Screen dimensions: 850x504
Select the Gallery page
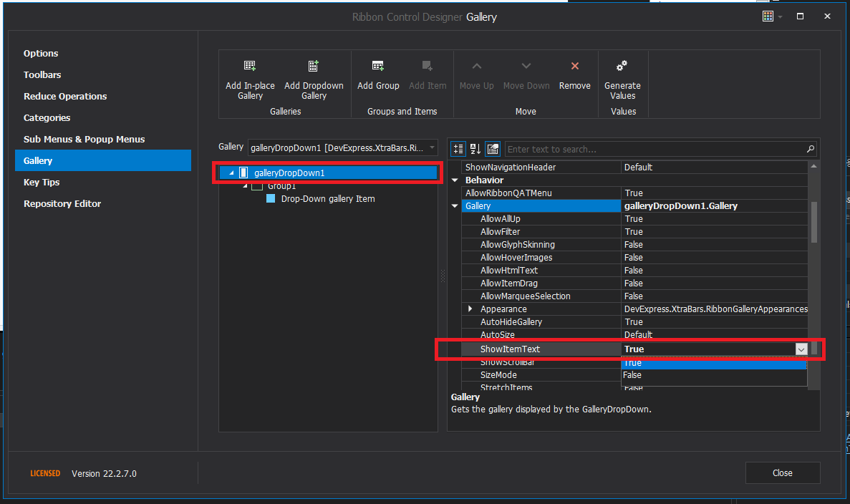103,160
